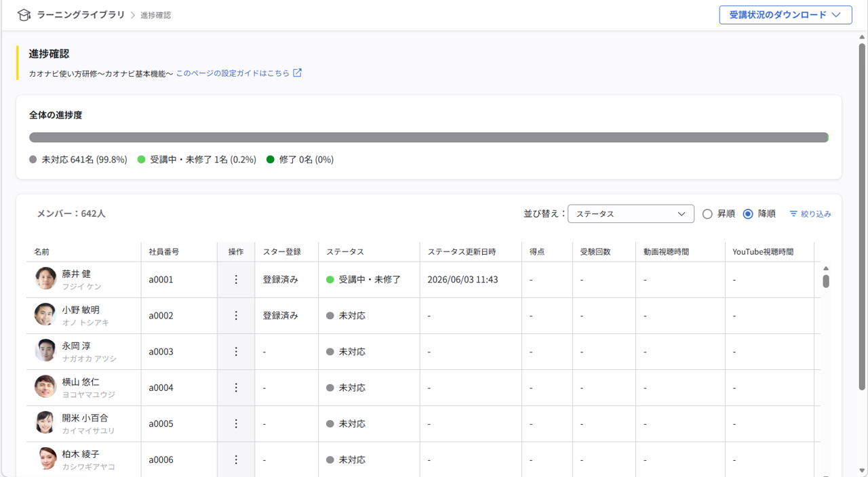Click the YouTube視聴時間 column header
The height and width of the screenshot is (477, 868).
point(763,252)
